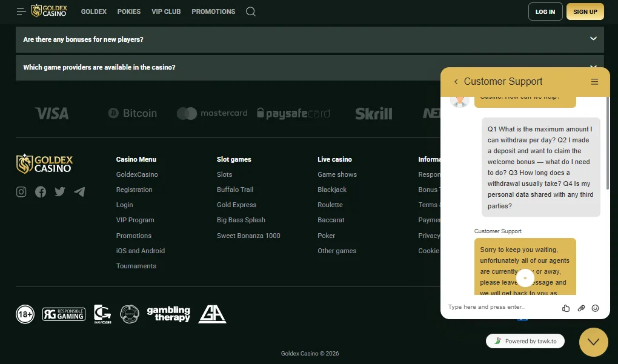Open the PROMOTIONS nav item
618x364 pixels.
pyautogui.click(x=214, y=12)
